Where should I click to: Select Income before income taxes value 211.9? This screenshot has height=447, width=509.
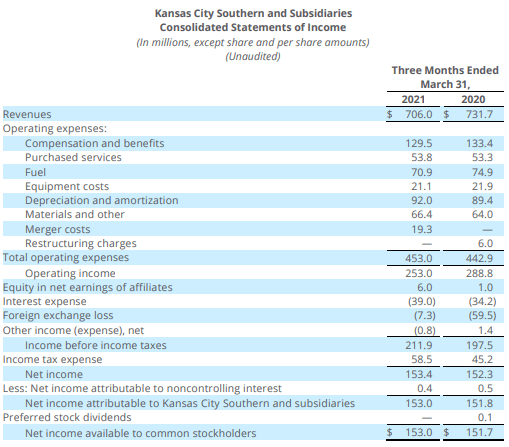click(x=419, y=345)
